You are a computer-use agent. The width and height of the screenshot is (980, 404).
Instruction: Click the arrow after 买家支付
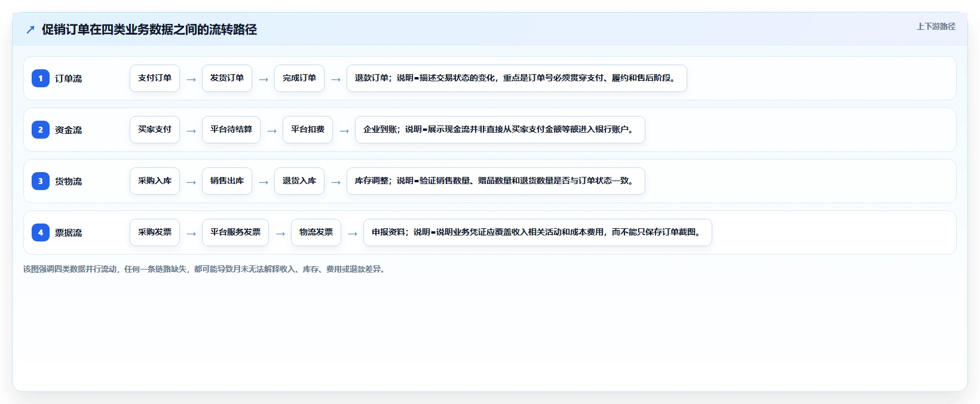pyautogui.click(x=191, y=131)
